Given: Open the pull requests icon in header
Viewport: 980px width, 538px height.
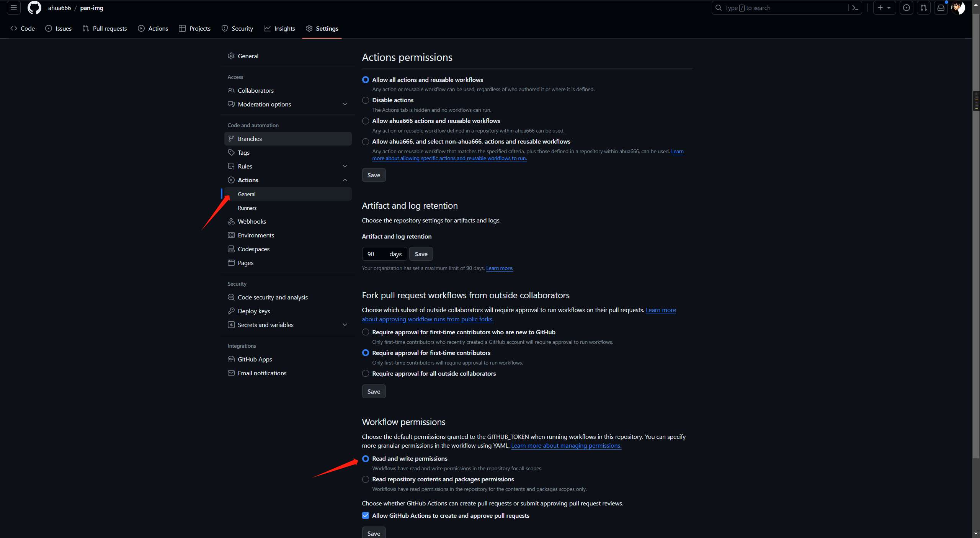Looking at the screenshot, I should pos(923,8).
